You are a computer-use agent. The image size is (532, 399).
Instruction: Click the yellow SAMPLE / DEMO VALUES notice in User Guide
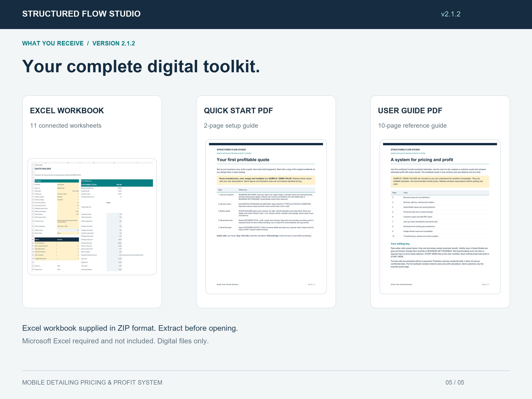coord(440,181)
